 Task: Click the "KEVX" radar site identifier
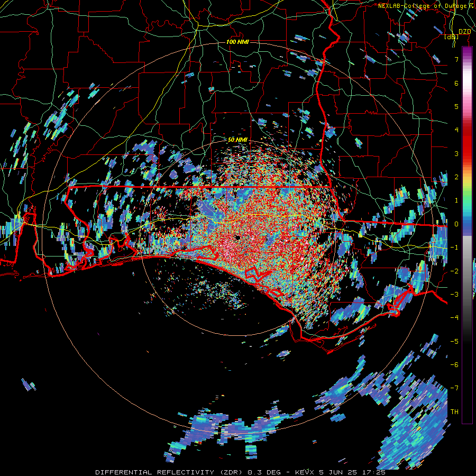[304, 472]
